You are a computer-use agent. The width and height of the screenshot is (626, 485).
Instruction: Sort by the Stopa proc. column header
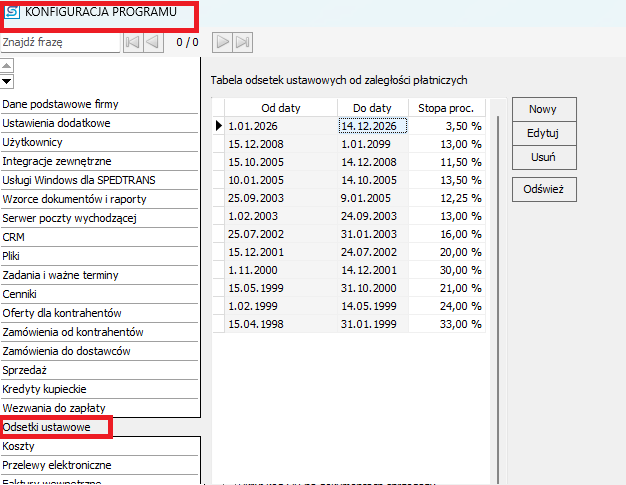446,108
